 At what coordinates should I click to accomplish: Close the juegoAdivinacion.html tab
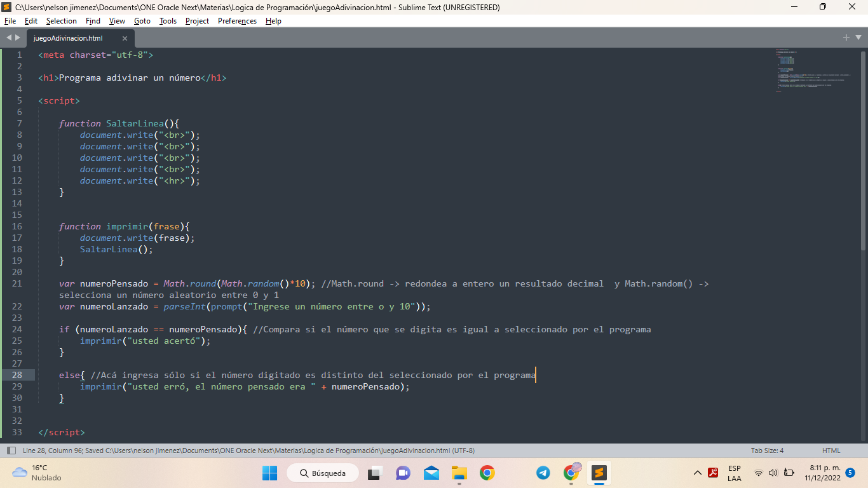(x=125, y=38)
